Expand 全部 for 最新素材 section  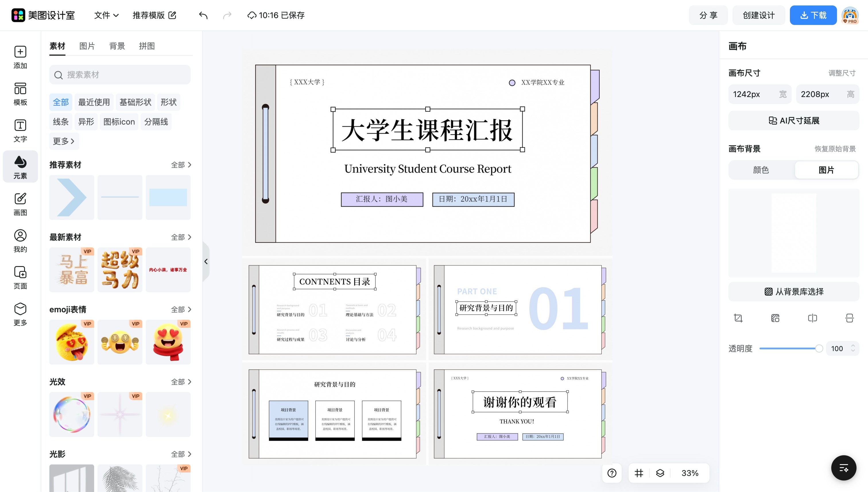tap(181, 237)
